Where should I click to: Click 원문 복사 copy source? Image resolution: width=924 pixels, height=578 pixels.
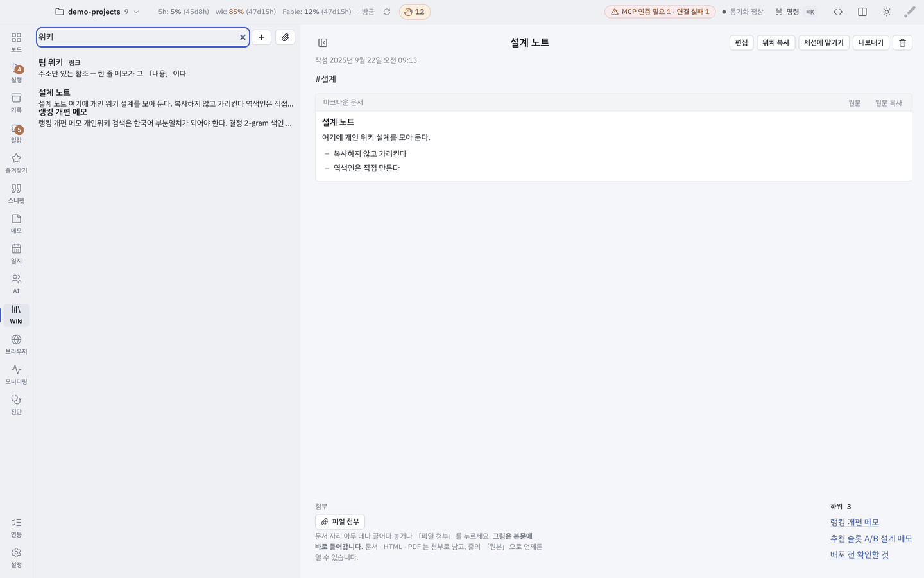(x=888, y=103)
